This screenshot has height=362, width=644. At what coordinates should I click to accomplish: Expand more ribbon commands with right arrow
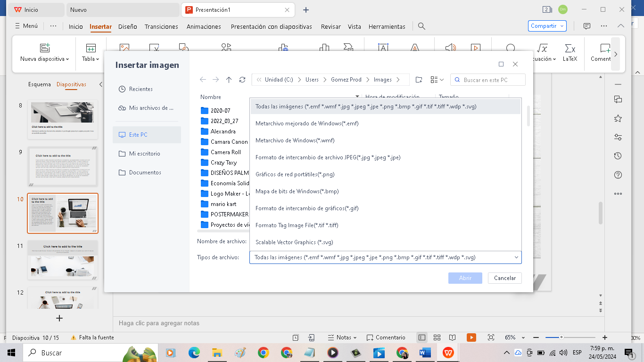point(615,54)
